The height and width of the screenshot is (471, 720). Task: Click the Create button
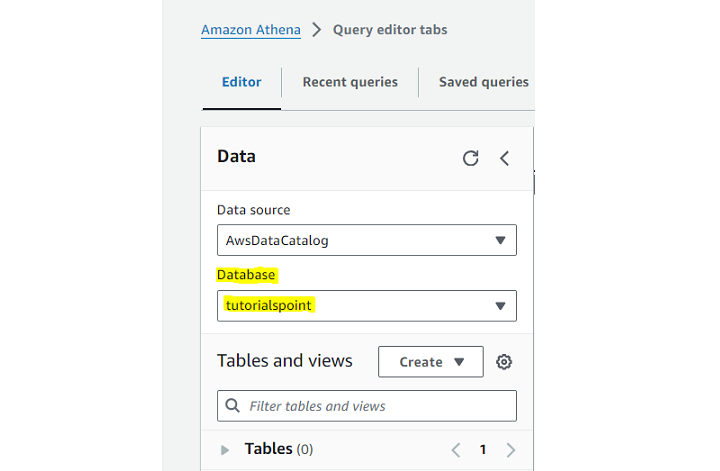431,362
